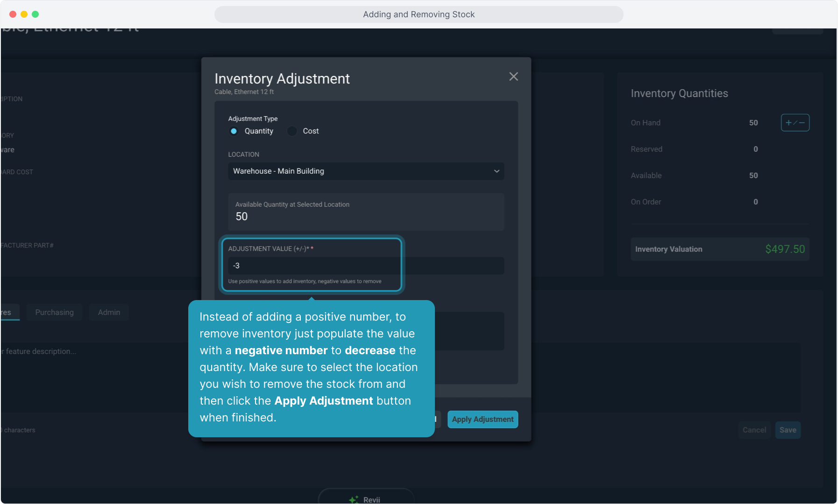Close the Inventory Adjustment dialog

click(x=513, y=77)
